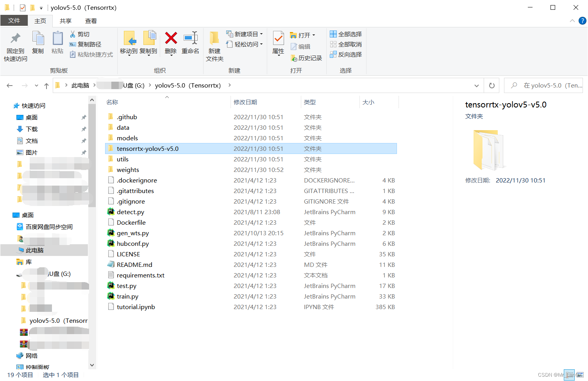This screenshot has width=588, height=381.
Task: Select tensorrtx-yolov5-v5.0 folder
Action: coord(251,149)
